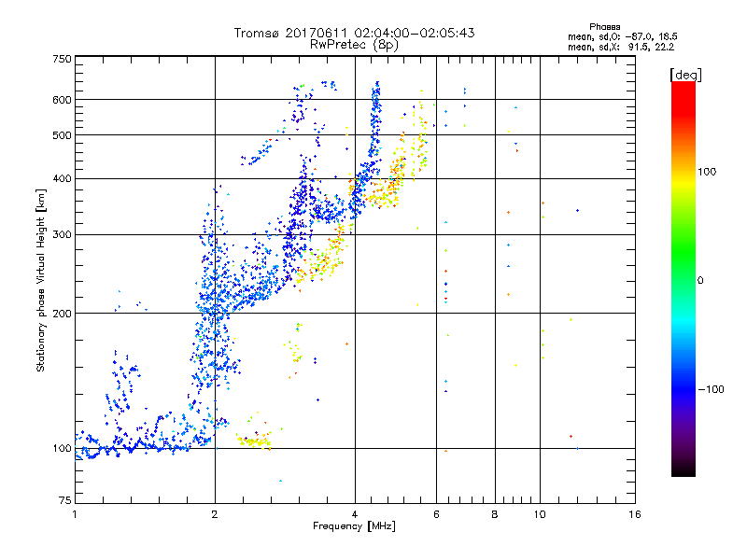Click the colorbar tick label '0'
Screen dimensions: 747x560
coord(700,281)
